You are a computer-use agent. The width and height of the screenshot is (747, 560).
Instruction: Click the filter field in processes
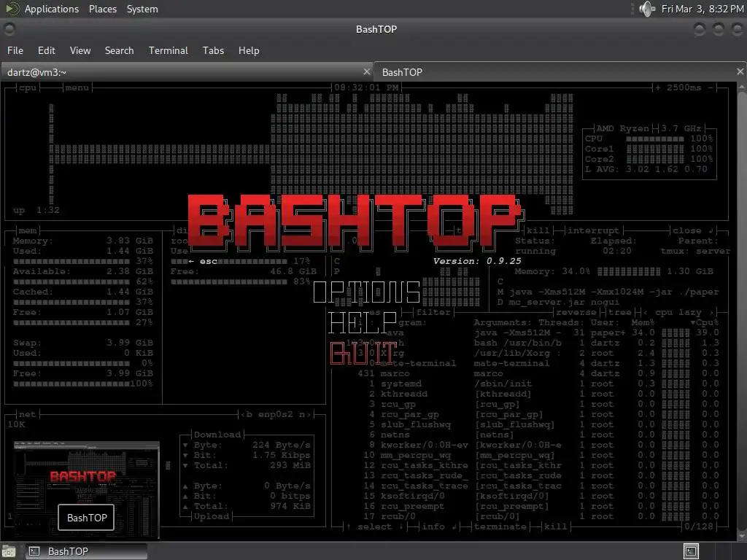tap(433, 312)
